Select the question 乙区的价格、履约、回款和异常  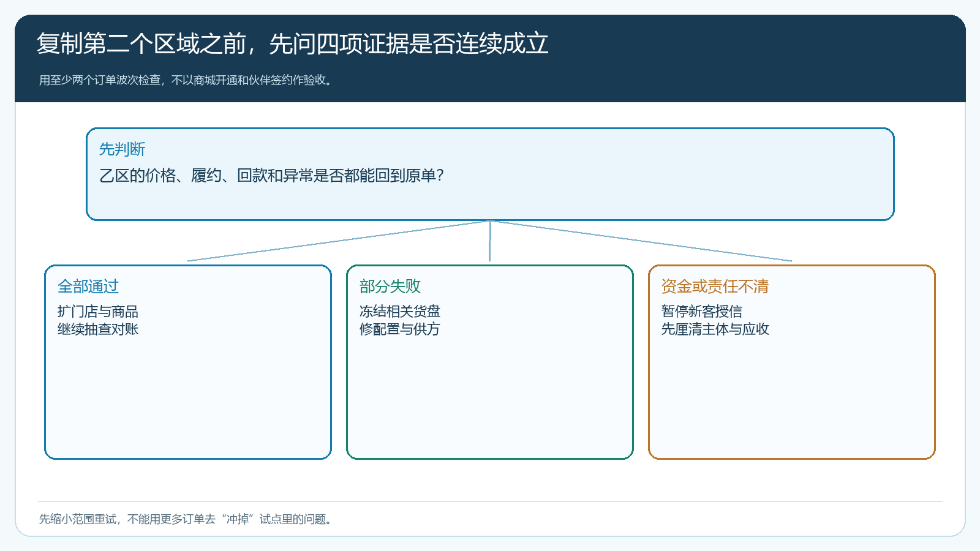271,176
